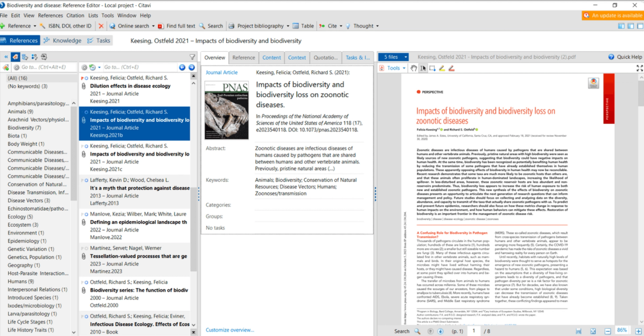Select the PDF hand pan tool

pos(414,68)
